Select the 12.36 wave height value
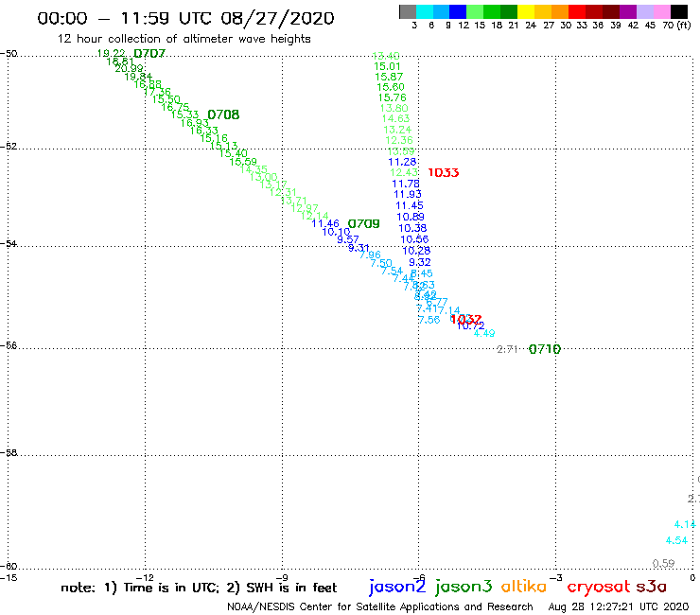 (399, 140)
